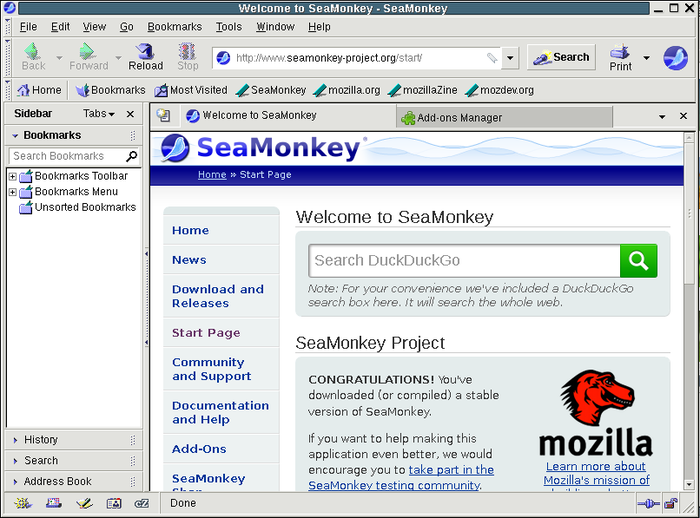Click the Forward navigation arrow icon
This screenshot has height=518, width=700.
pyautogui.click(x=87, y=52)
